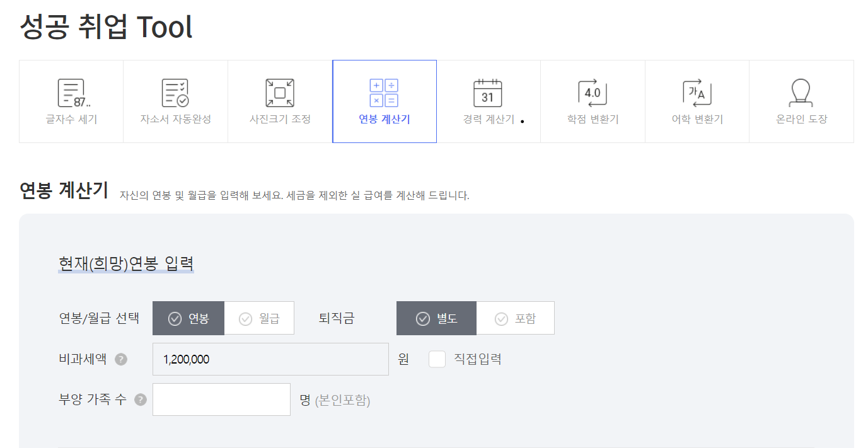
Task: Open the 어학 변환기 language converter
Action: (x=697, y=101)
